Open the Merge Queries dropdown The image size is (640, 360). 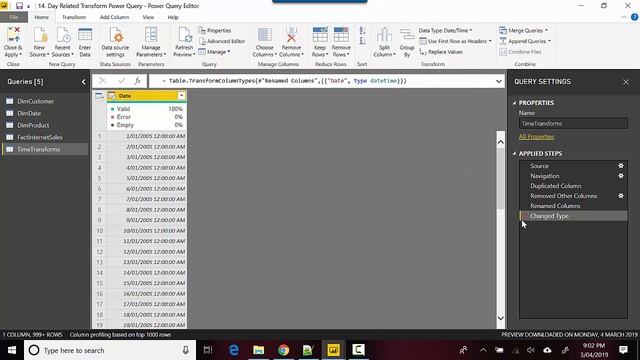pyautogui.click(x=523, y=31)
